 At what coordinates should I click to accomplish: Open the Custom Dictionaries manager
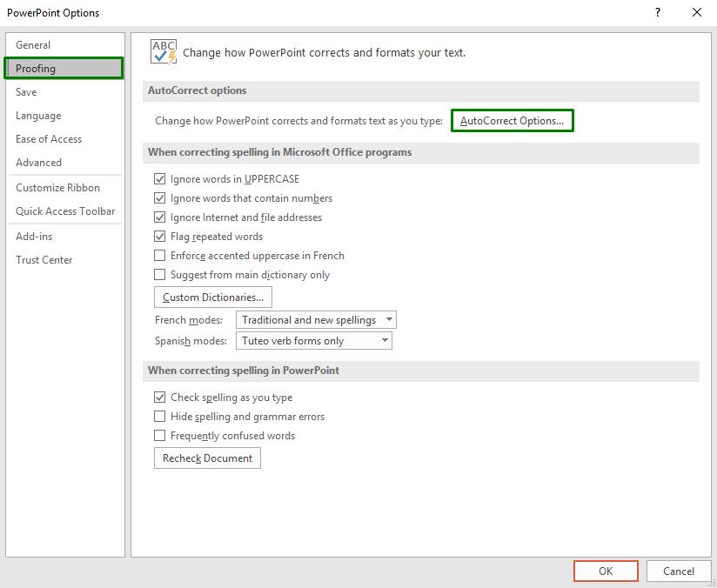[213, 297]
